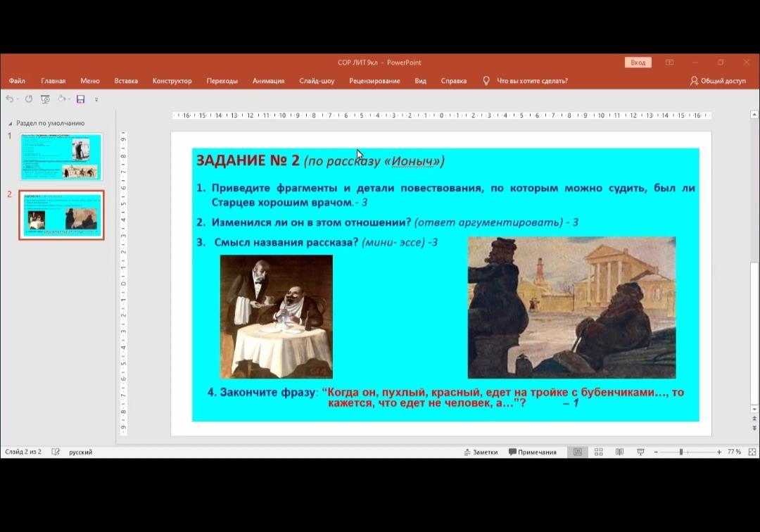Select slide 2 thumbnail

[x=61, y=215]
